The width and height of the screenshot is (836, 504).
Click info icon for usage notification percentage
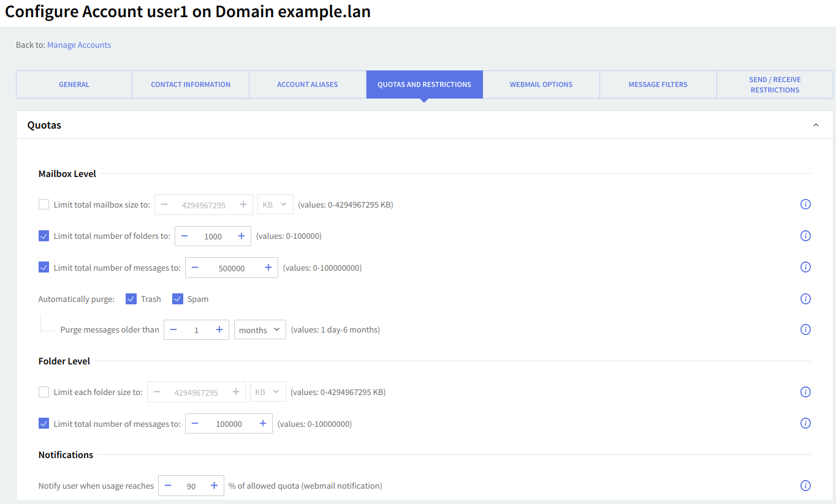[805, 486]
